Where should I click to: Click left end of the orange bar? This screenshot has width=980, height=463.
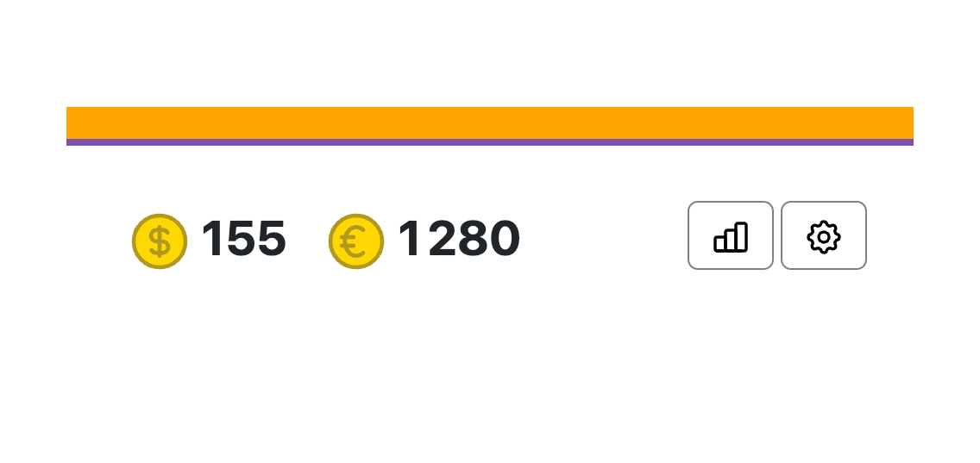pos(75,122)
